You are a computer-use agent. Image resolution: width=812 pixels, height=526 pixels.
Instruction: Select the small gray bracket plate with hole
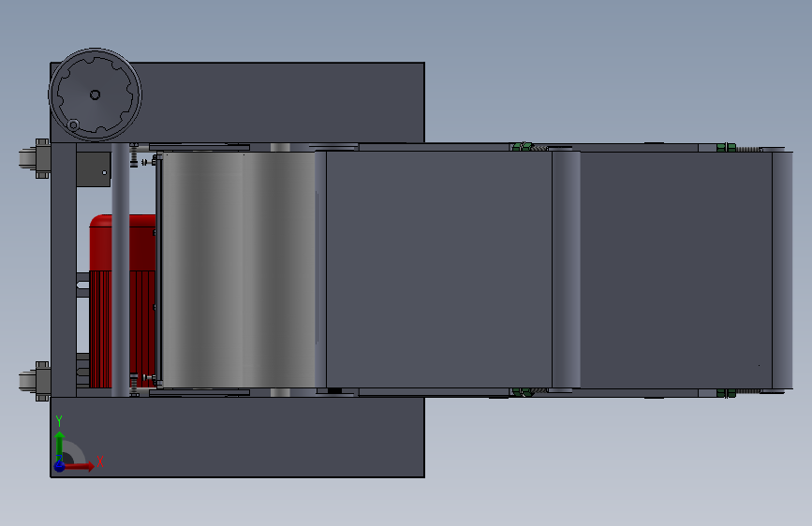[94, 168]
